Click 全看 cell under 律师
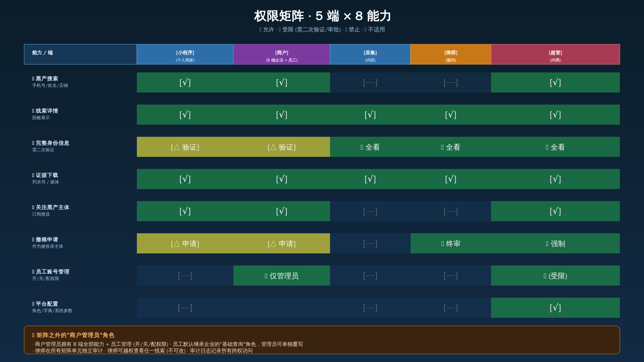 (451, 147)
